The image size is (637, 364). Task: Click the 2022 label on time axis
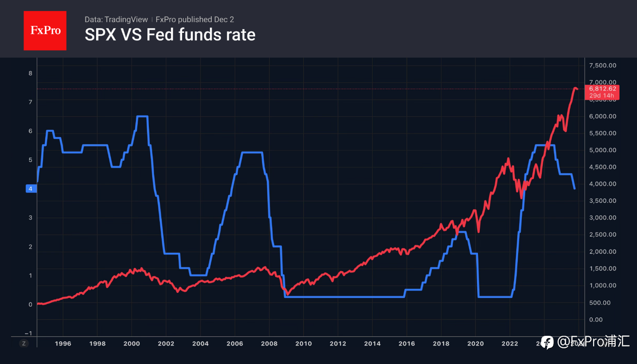(x=509, y=343)
